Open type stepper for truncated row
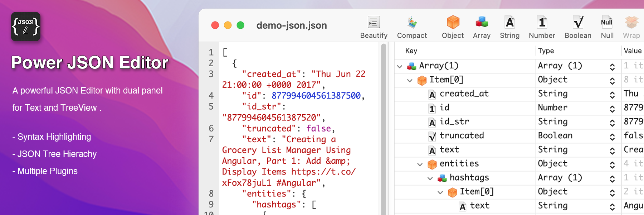The width and height of the screenshot is (644, 215). [x=612, y=137]
